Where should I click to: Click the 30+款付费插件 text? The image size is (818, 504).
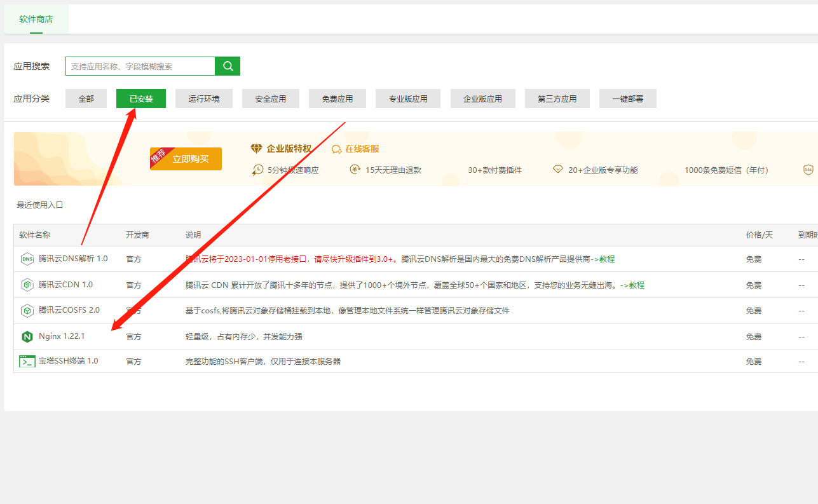(x=494, y=170)
